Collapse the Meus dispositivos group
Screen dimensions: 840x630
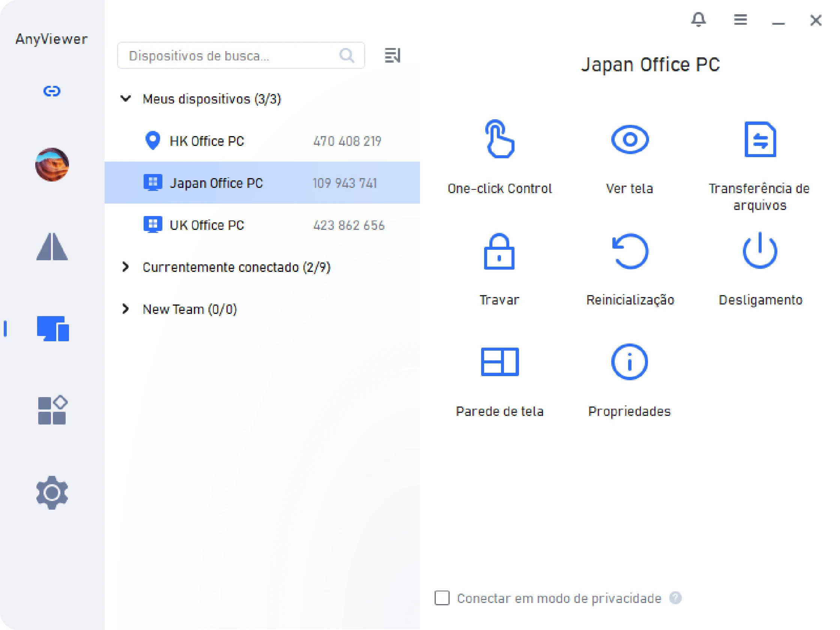pyautogui.click(x=126, y=99)
